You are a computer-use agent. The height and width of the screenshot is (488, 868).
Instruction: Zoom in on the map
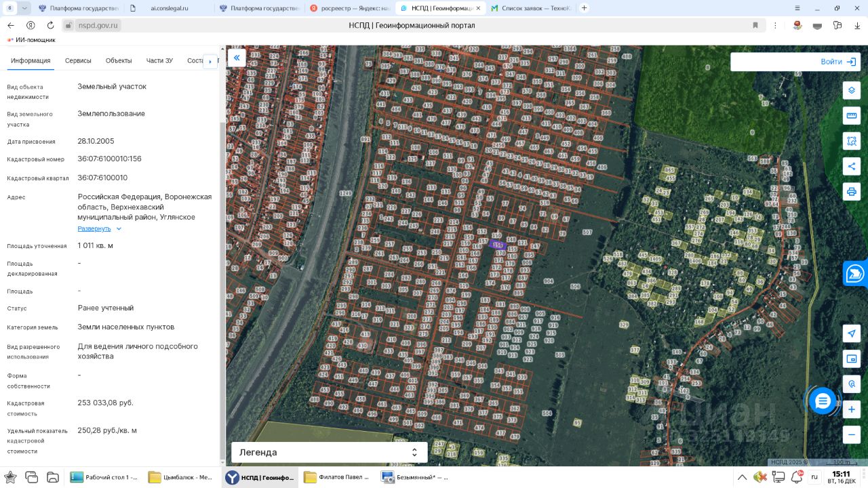(x=852, y=409)
